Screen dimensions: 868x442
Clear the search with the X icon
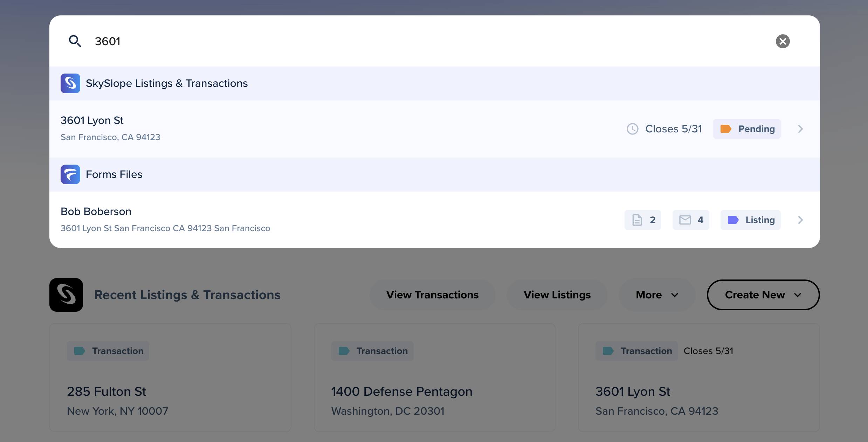tap(783, 41)
